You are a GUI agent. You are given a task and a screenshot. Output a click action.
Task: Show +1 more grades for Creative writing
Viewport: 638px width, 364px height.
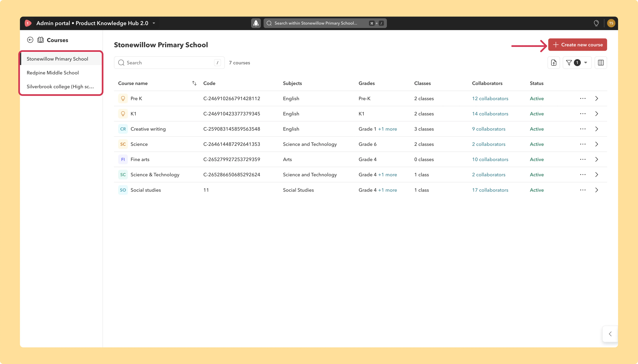pyautogui.click(x=387, y=129)
